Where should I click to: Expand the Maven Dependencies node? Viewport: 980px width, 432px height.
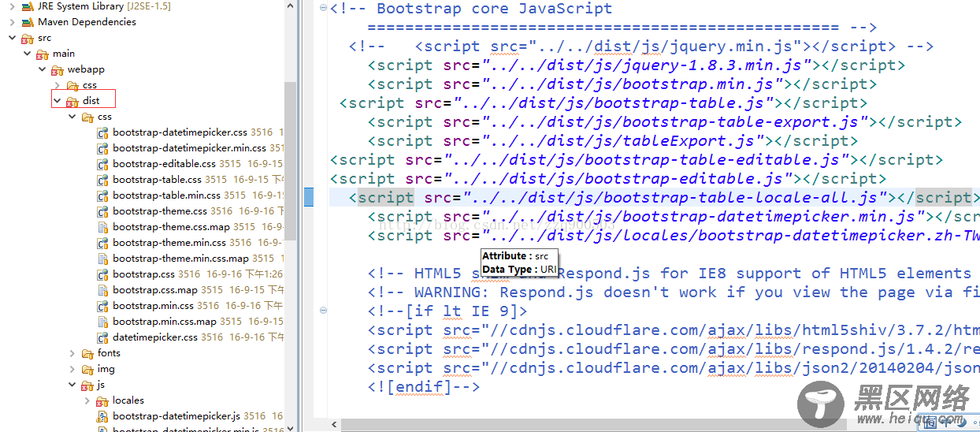pyautogui.click(x=12, y=22)
